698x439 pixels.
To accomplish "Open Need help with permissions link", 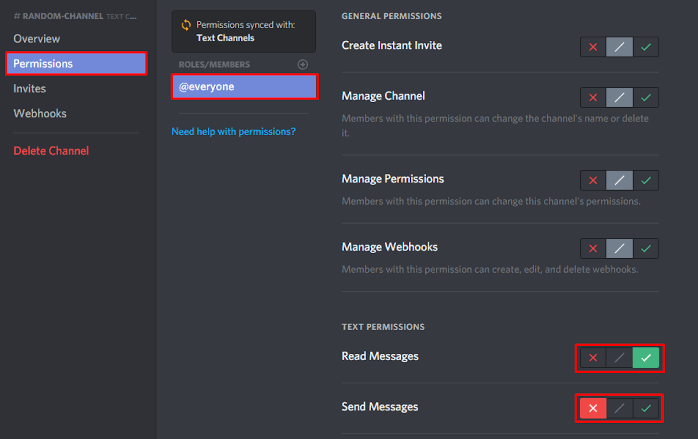I will (233, 131).
